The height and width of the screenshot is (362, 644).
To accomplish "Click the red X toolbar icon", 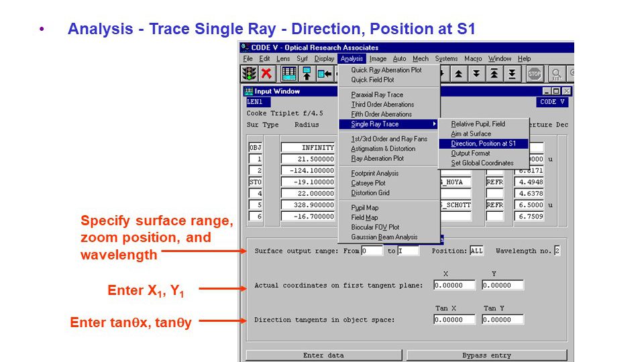I will coord(266,74).
